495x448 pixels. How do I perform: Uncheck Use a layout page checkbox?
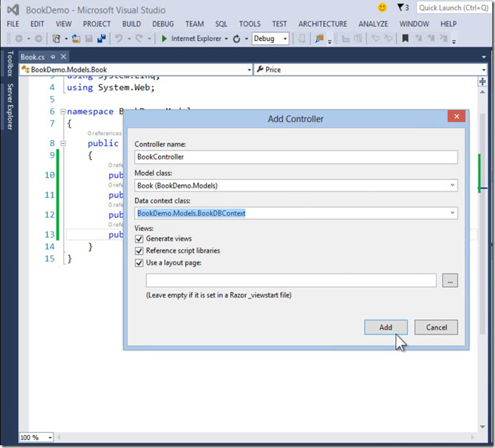[x=139, y=263]
